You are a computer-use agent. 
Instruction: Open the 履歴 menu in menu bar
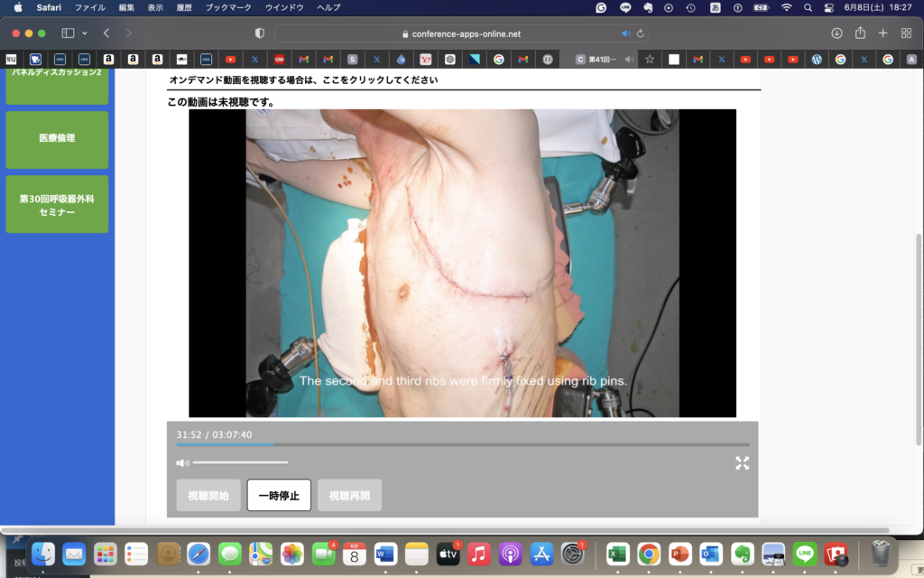(x=183, y=7)
